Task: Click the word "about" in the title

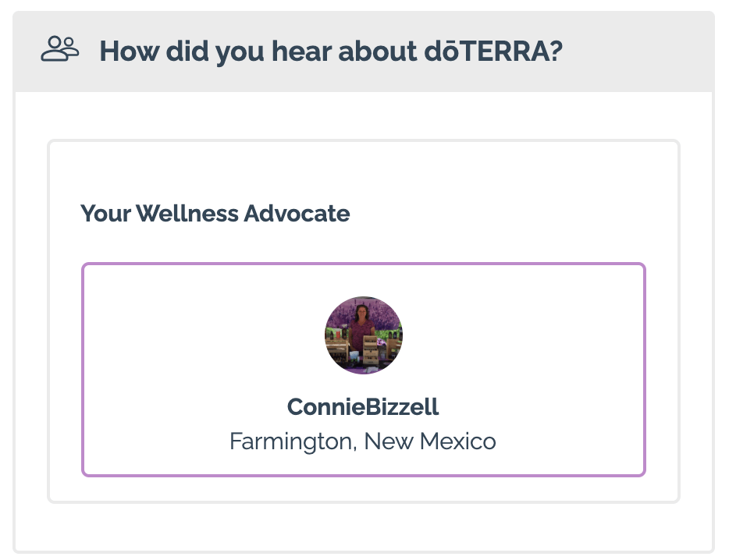Action: point(378,51)
